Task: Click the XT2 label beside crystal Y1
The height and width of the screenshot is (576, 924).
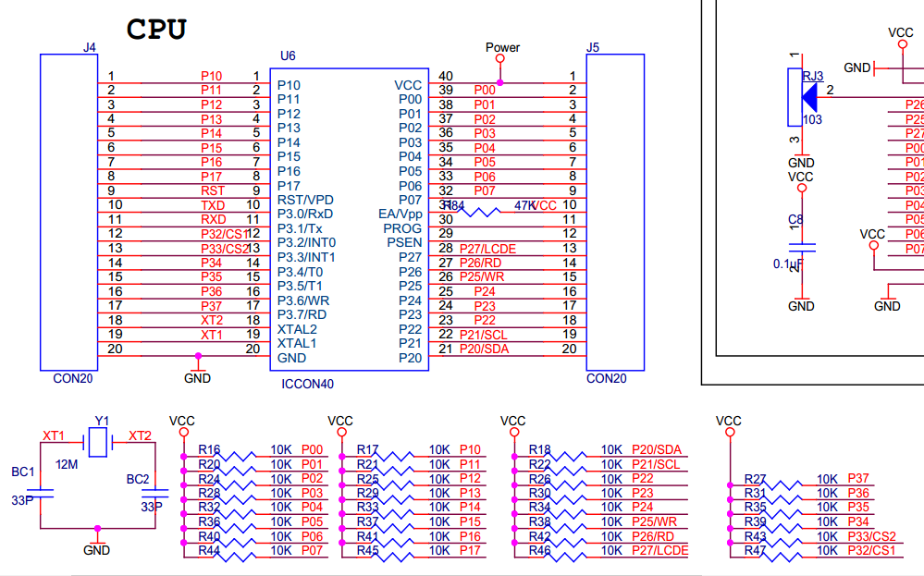Action: tap(141, 435)
